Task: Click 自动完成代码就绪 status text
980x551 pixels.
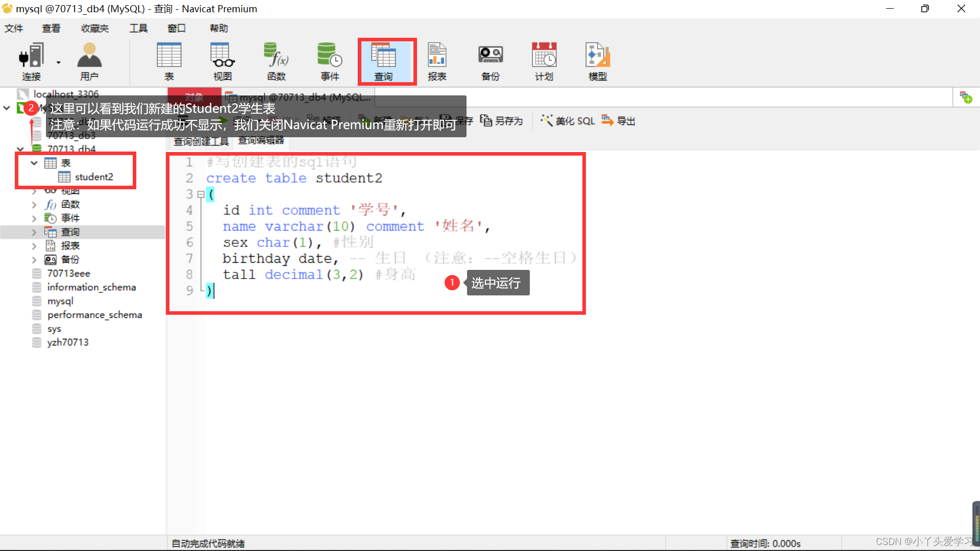Action: 208,543
